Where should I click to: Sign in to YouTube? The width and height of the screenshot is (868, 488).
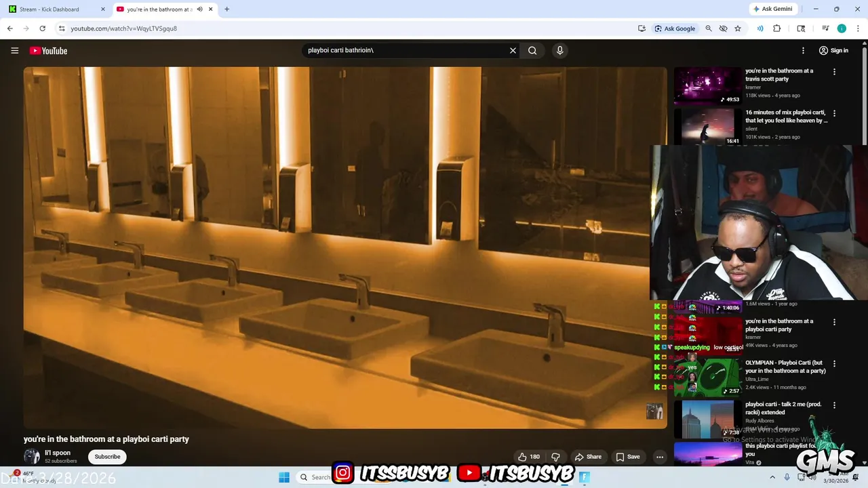tap(833, 51)
